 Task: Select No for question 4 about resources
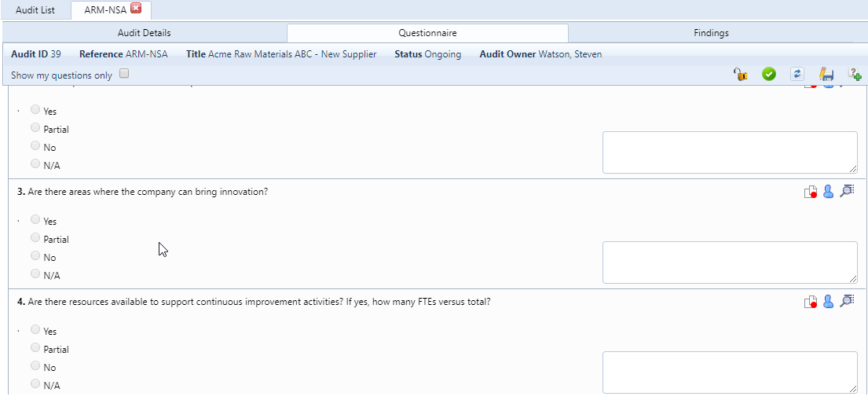[x=35, y=365]
